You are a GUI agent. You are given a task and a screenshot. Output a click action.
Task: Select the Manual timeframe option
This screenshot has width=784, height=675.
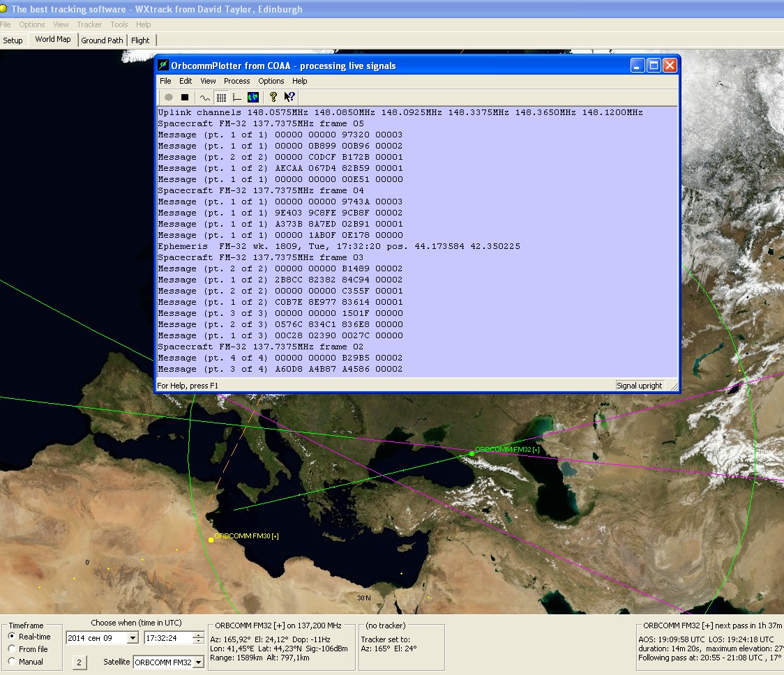(x=11, y=661)
